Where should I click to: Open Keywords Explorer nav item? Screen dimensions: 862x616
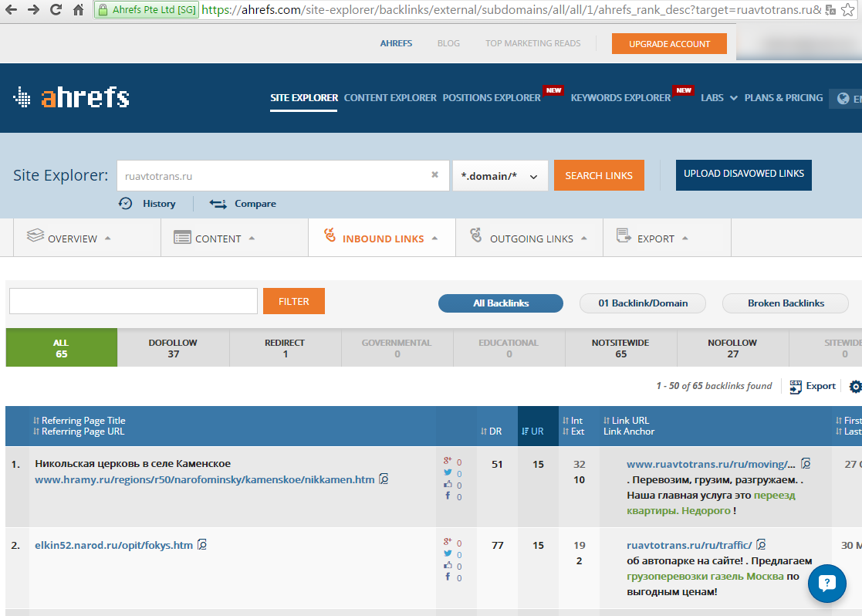point(620,97)
